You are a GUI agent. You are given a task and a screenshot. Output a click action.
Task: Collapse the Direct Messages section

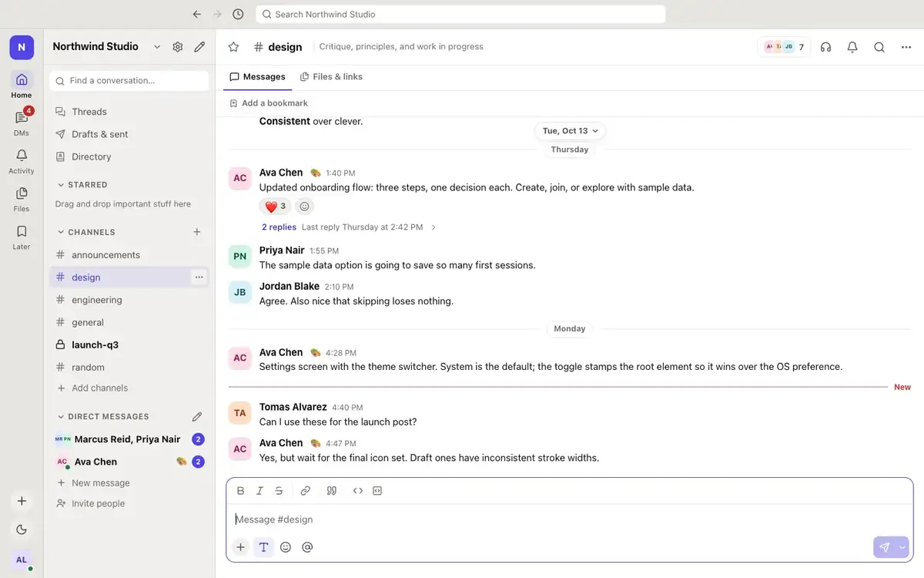(103, 416)
